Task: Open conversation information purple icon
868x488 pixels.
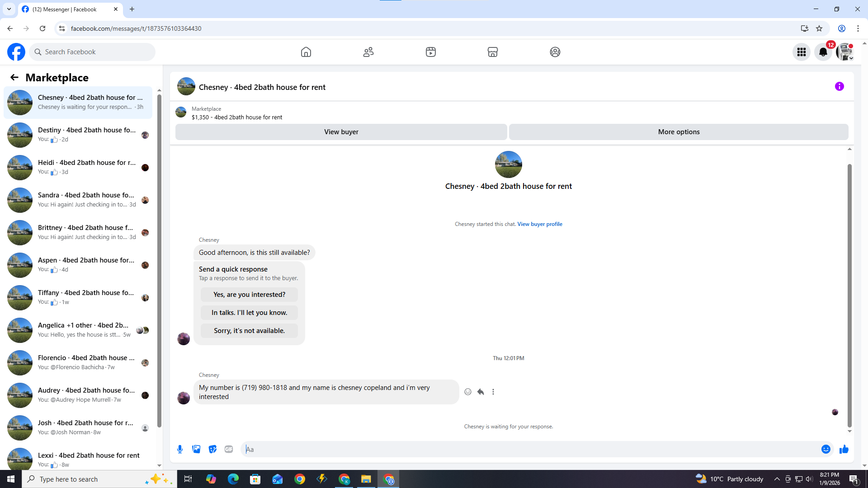Action: coord(839,86)
